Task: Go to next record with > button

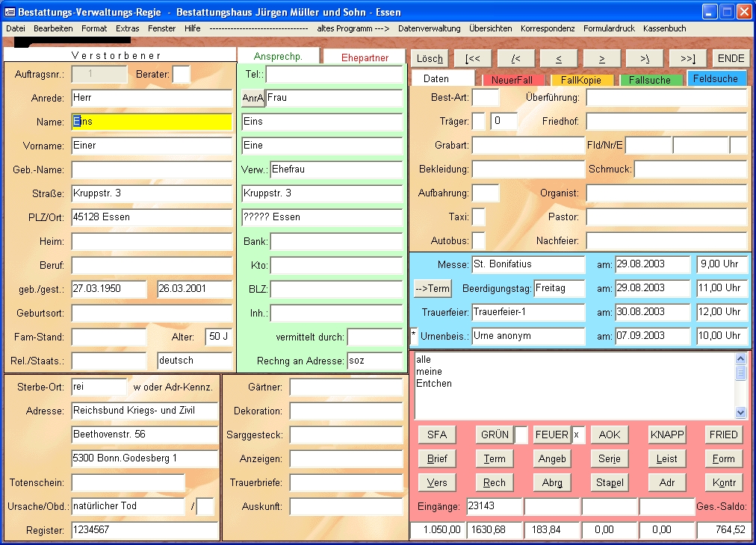Action: click(x=601, y=59)
